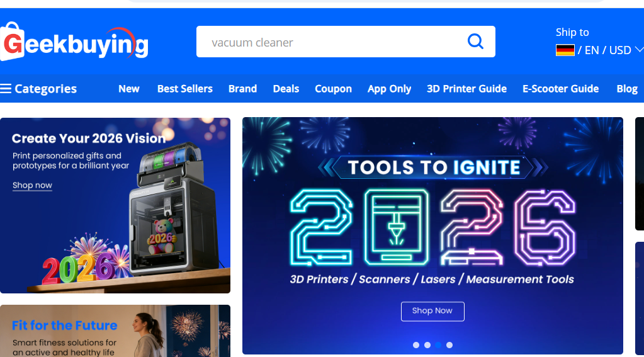Open the Geekbuying logo homepage link
Screen dimensions: 644x357
[x=74, y=42]
